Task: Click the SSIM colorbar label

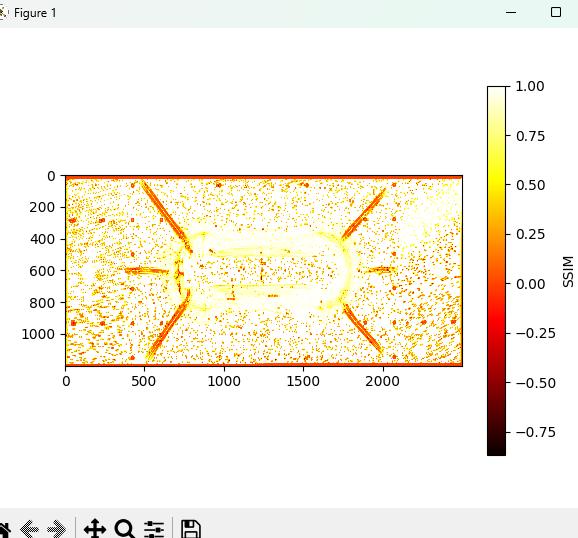Action: pyautogui.click(x=568, y=271)
